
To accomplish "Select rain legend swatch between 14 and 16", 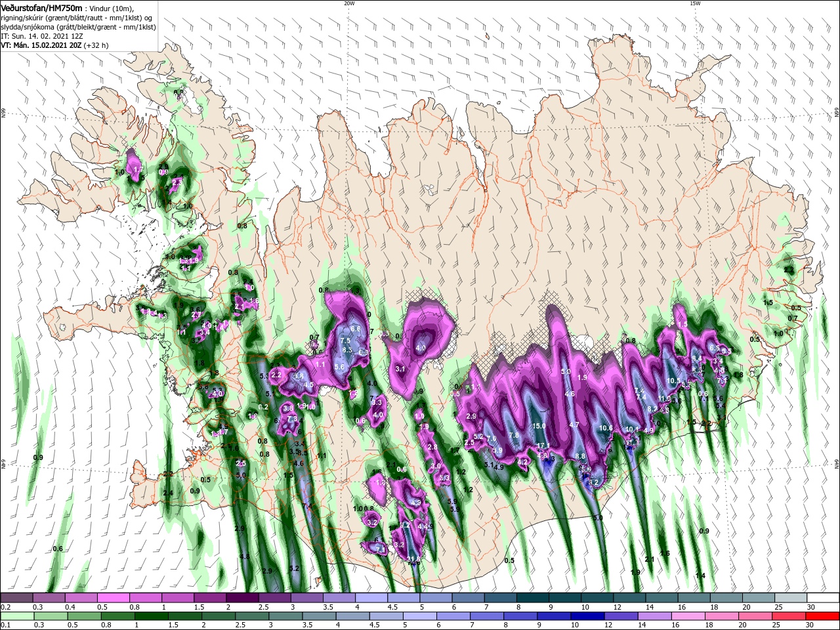I will coord(656,616).
